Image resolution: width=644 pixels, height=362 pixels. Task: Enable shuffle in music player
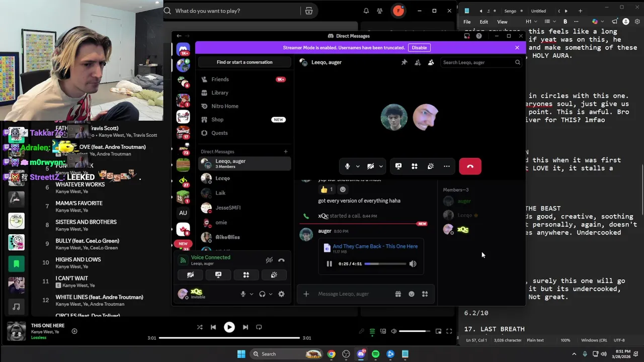coord(200,327)
